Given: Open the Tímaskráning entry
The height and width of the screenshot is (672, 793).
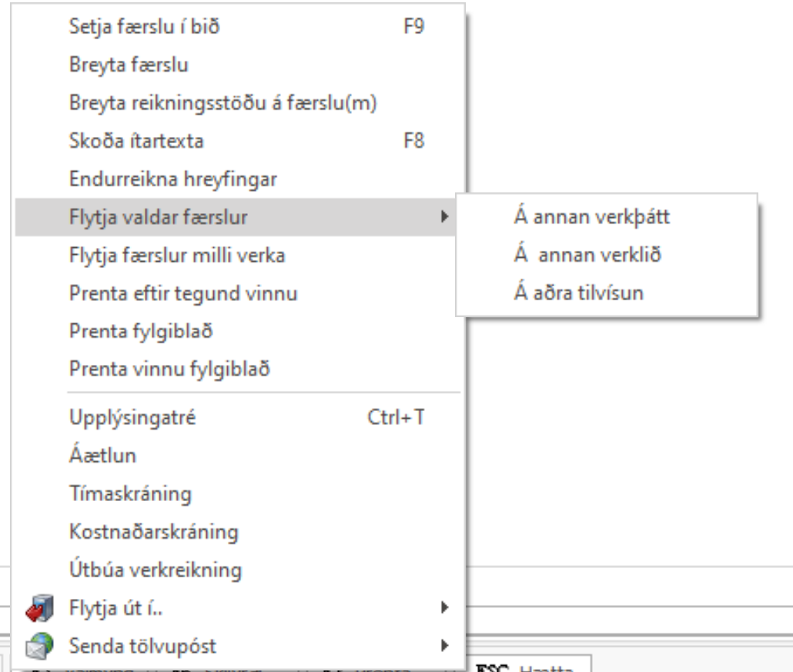Looking at the screenshot, I should pyautogui.click(x=130, y=493).
